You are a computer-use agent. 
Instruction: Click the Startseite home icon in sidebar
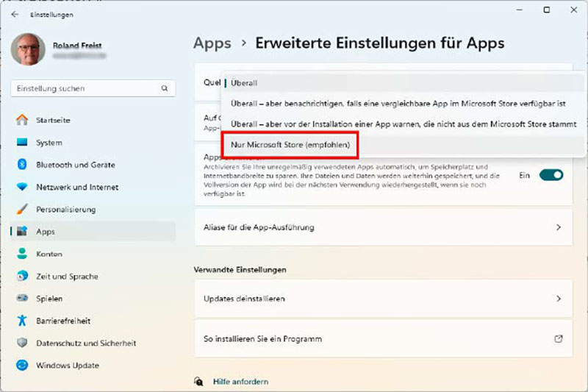[x=22, y=120]
